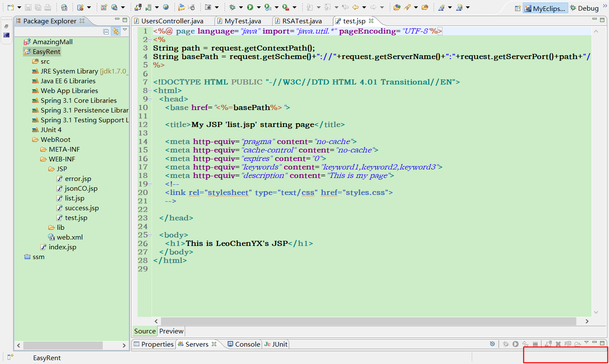Collapse the comment fold at line 19
The image size is (609, 364).
(150, 184)
